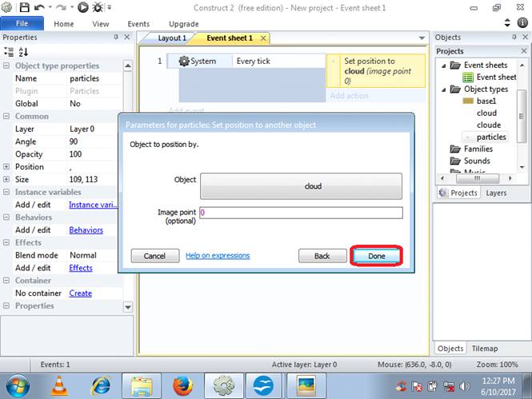Open Windows Explorer from the taskbar

(x=141, y=385)
